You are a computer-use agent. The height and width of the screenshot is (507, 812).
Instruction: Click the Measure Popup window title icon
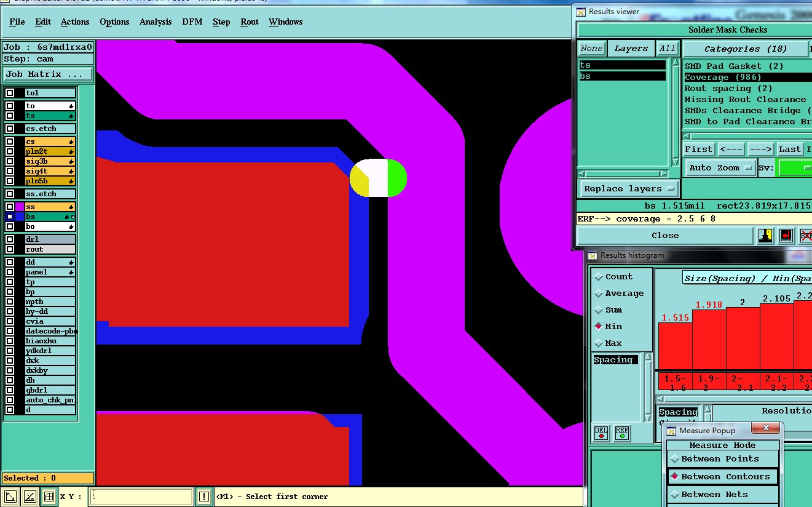(671, 431)
